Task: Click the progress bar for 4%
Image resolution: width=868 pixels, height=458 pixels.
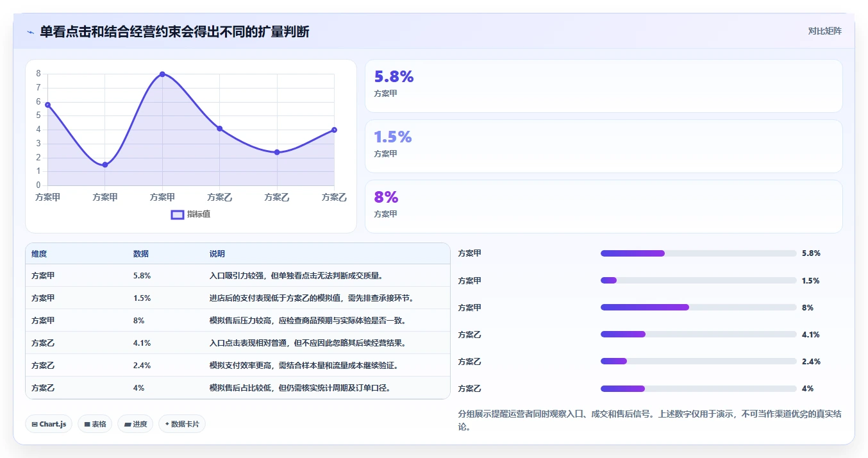Action: point(698,388)
